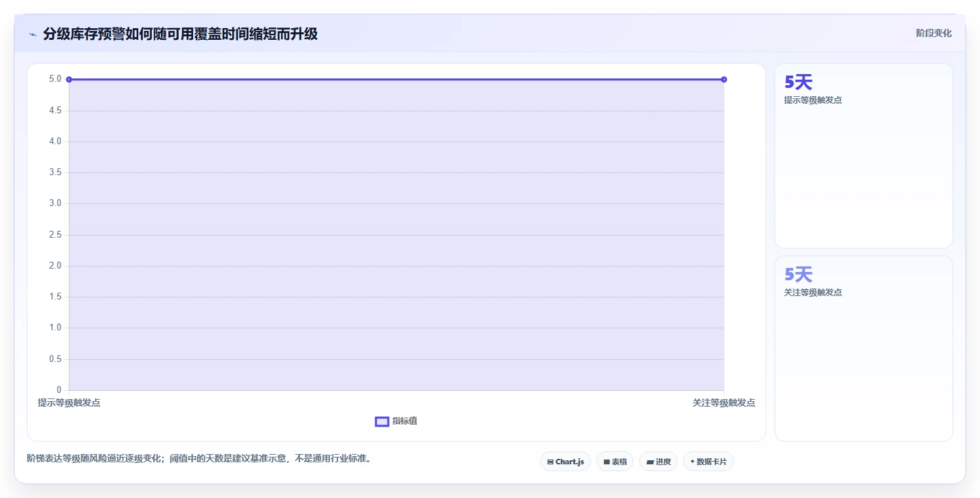Click the 指标值 legend label
The image size is (980, 498).
point(405,421)
